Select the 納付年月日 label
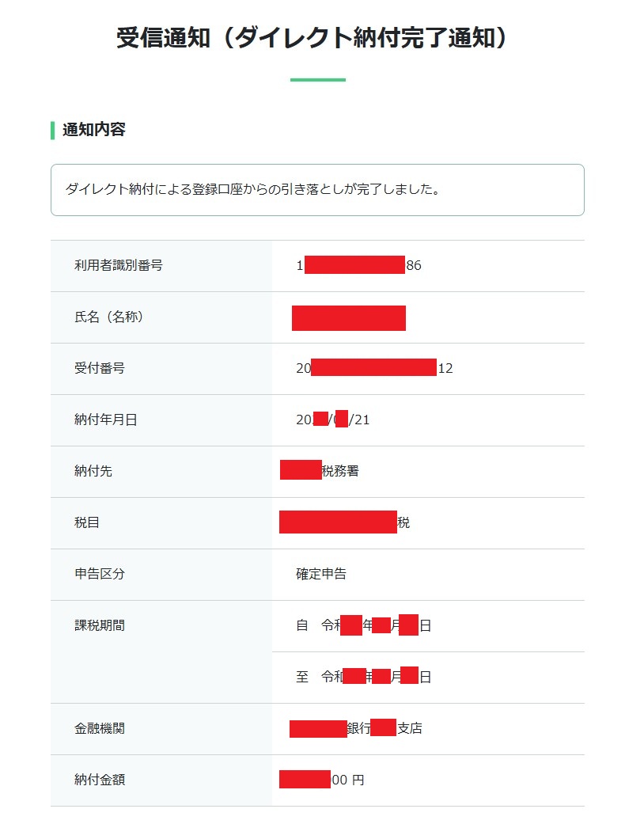This screenshot has width=644, height=824. pos(105,420)
